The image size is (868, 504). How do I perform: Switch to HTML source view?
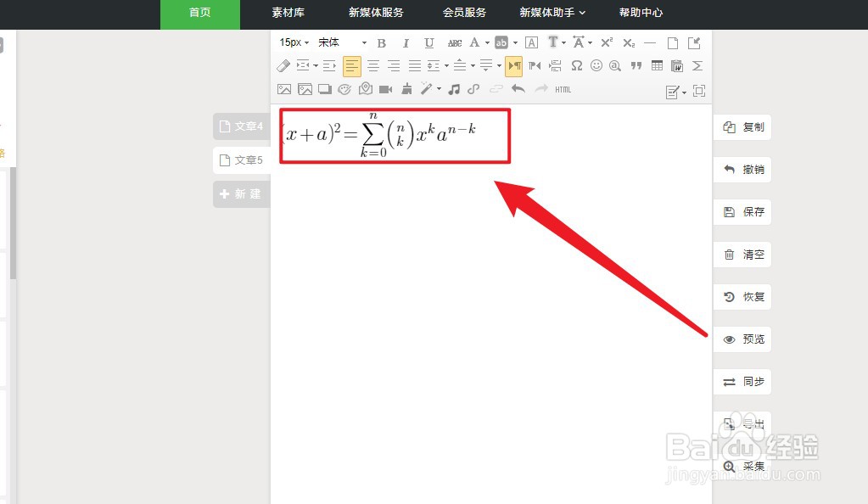562,88
